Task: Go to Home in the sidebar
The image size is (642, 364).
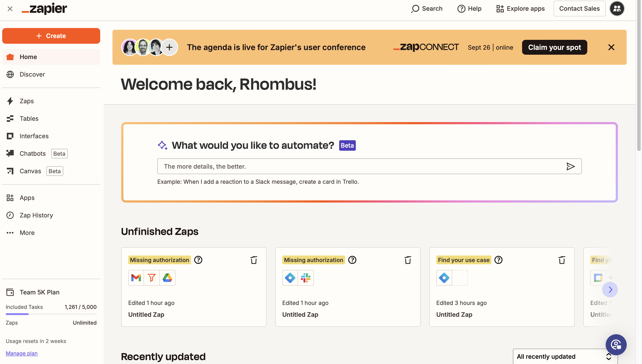Action: [51, 57]
